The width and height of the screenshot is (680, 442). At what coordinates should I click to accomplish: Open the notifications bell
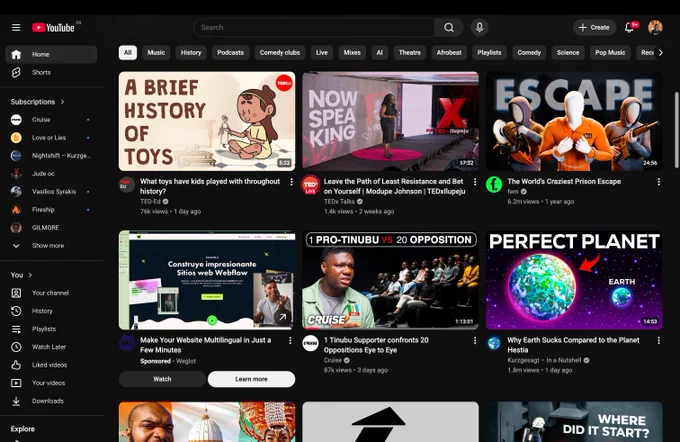(630, 27)
